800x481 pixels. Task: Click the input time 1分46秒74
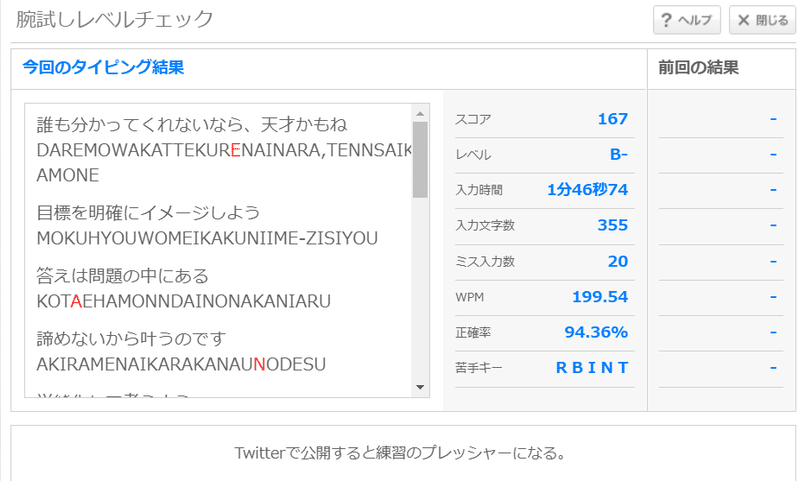click(x=588, y=190)
